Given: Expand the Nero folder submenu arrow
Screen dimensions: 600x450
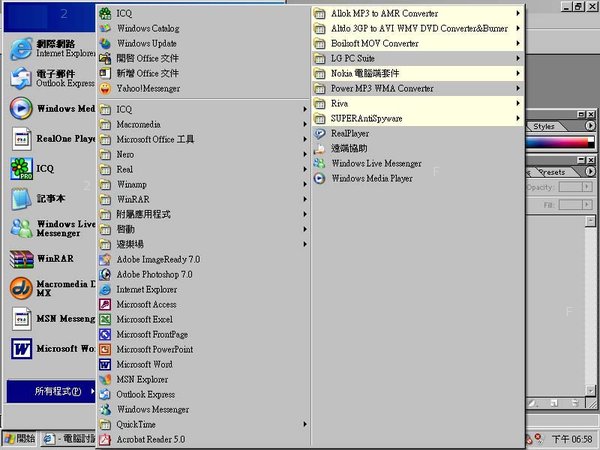Looking at the screenshot, I should (305, 154).
